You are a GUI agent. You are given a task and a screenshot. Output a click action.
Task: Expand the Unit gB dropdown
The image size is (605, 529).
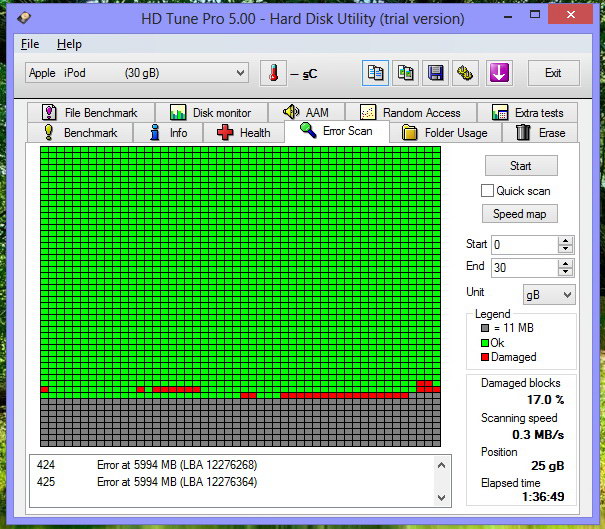[549, 294]
